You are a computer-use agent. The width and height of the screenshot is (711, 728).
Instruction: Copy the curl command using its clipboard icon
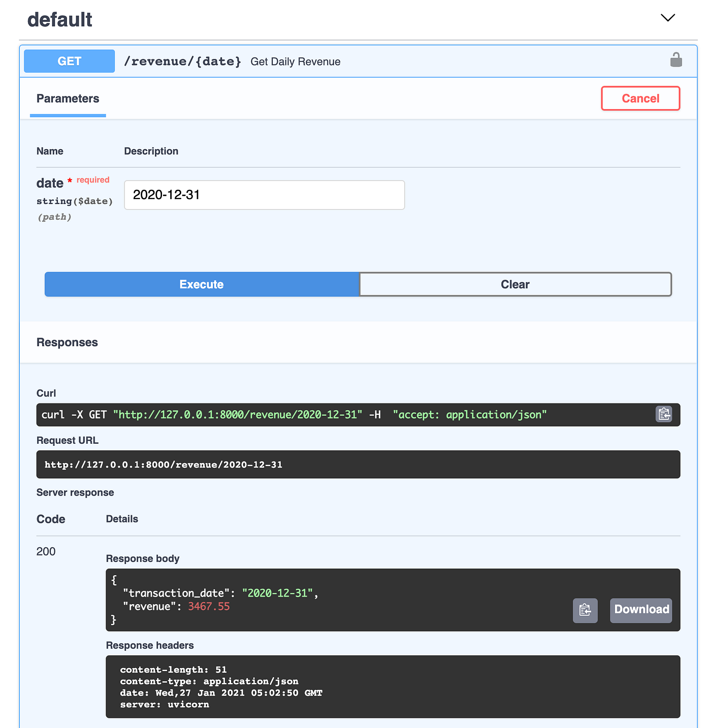point(663,414)
